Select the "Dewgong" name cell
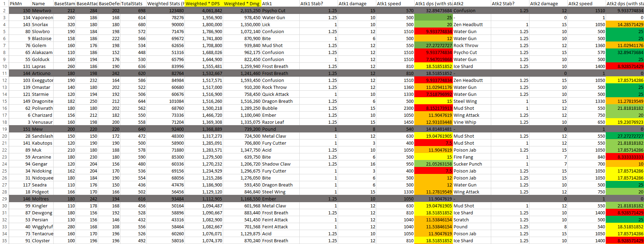 pyautogui.click(x=42, y=213)
